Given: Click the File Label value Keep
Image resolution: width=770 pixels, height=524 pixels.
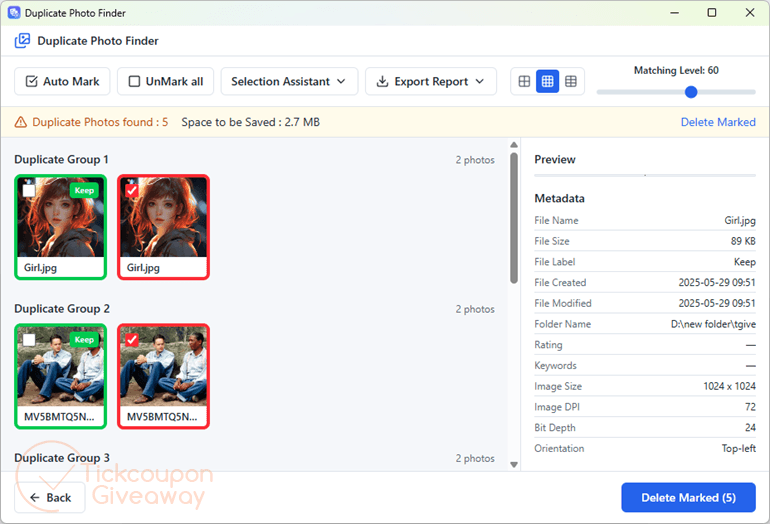Looking at the screenshot, I should [744, 262].
